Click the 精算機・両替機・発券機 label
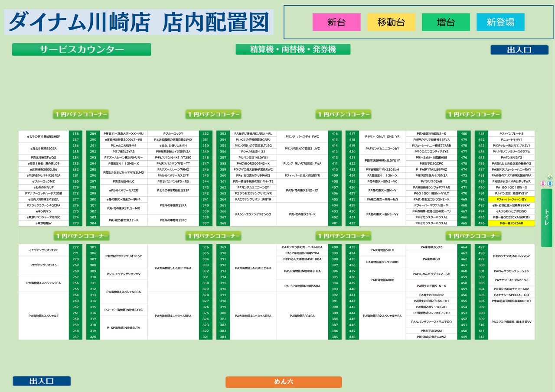The image size is (555, 392). coord(293,49)
